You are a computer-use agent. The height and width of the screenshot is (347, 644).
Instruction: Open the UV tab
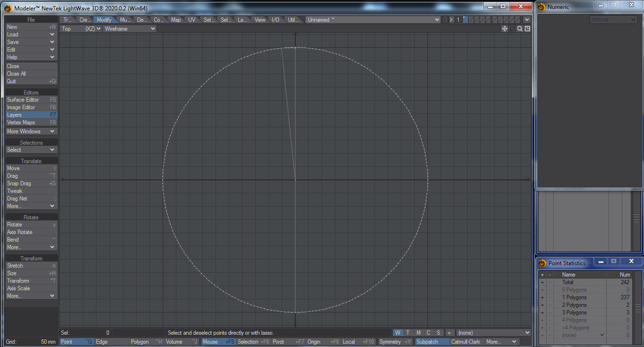coord(191,20)
